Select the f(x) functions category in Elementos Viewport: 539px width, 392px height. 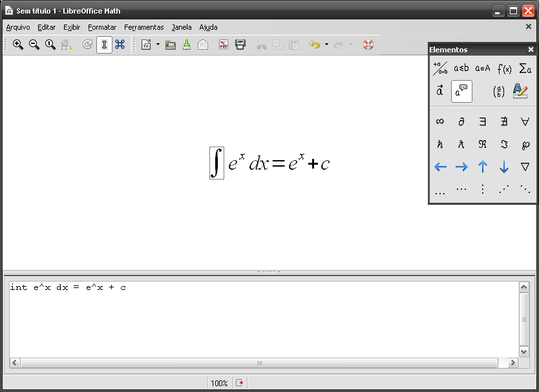[503, 68]
